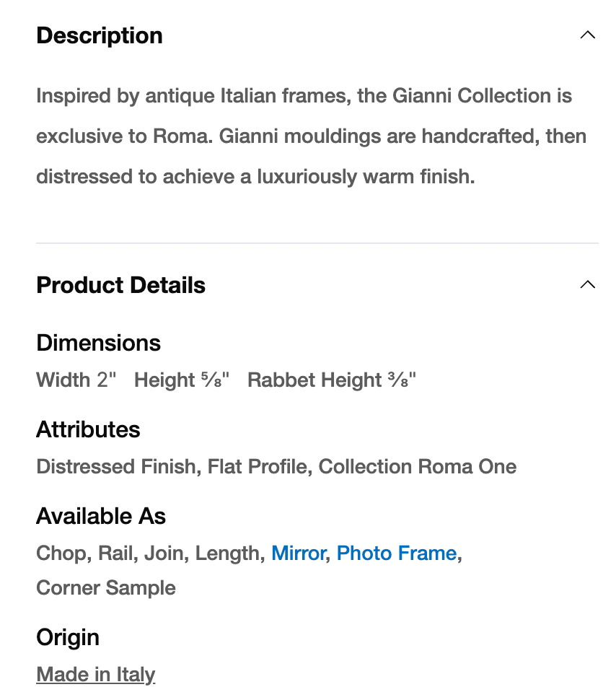616x687 pixels.
Task: Click the Dimensions subheading
Action: click(98, 343)
